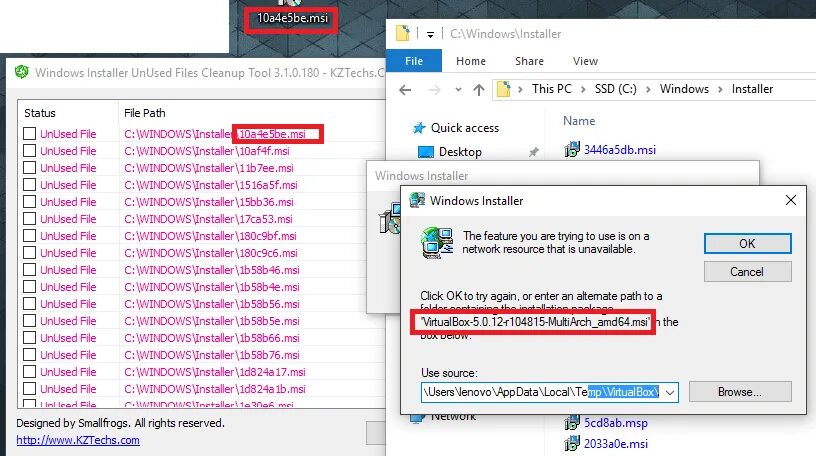Screen dimensions: 816x456
Task: Click the network resource icon in the dialog
Action: (x=437, y=243)
